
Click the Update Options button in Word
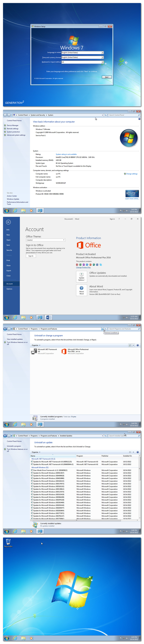click(82, 276)
